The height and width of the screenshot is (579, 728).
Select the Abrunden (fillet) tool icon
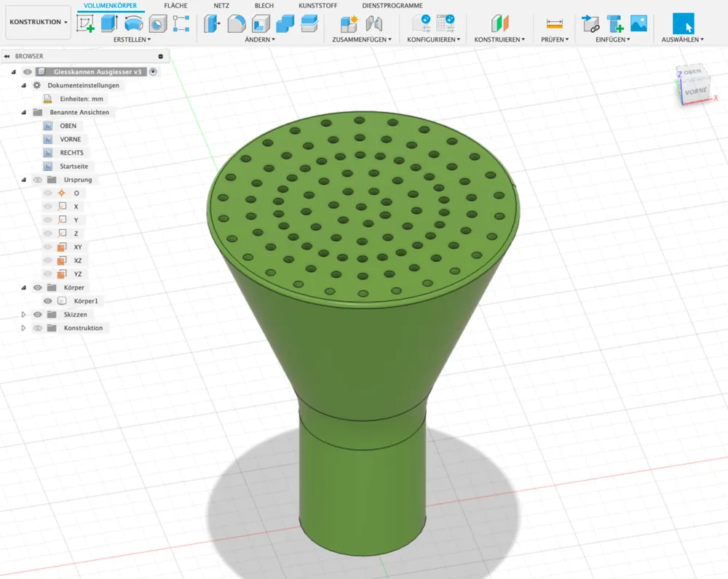pos(237,24)
